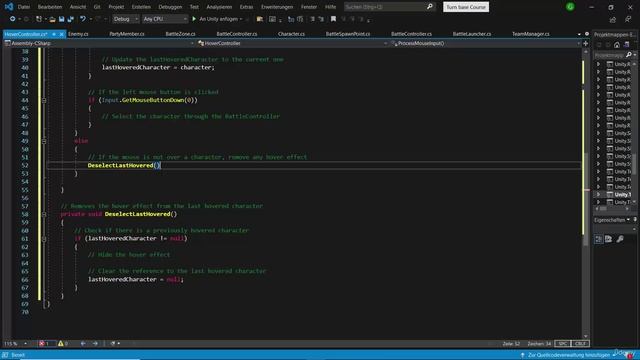Click in the Suchen search field
The image size is (640, 360).
tap(385, 7)
